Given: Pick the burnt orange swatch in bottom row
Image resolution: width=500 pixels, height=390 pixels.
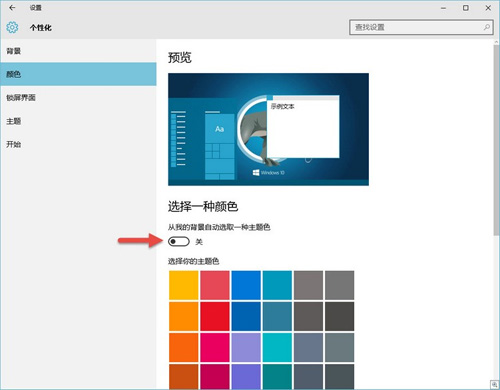Looking at the screenshot, I should (184, 377).
